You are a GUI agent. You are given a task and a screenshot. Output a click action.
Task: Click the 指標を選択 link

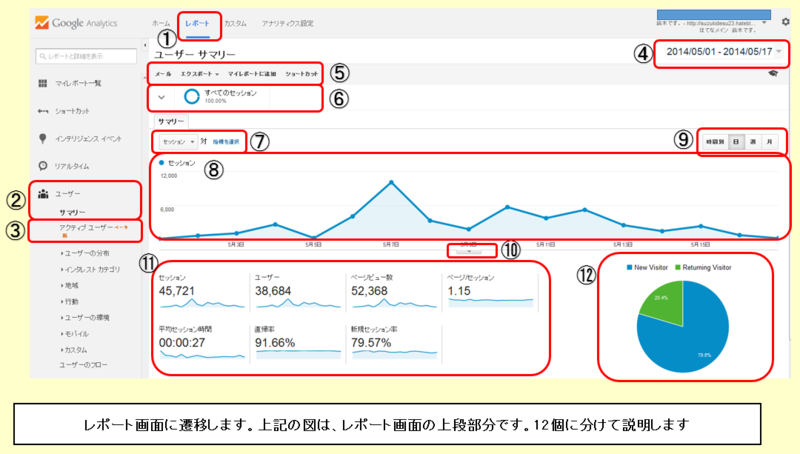(226, 142)
